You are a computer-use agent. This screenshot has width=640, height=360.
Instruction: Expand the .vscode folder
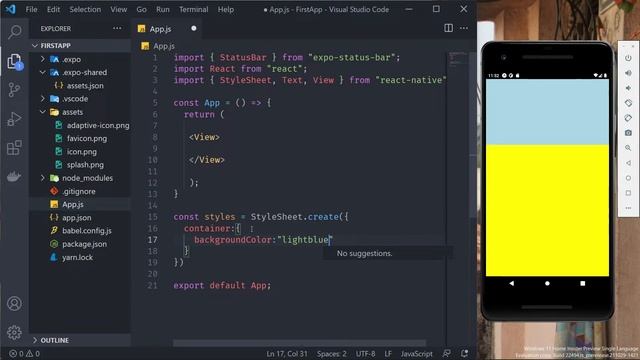(x=43, y=98)
